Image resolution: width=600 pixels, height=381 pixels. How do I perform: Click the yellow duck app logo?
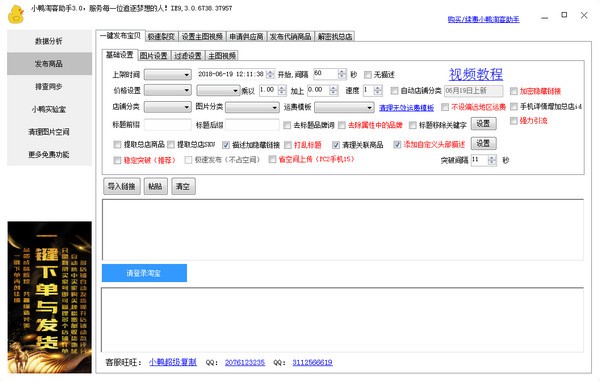pyautogui.click(x=16, y=15)
